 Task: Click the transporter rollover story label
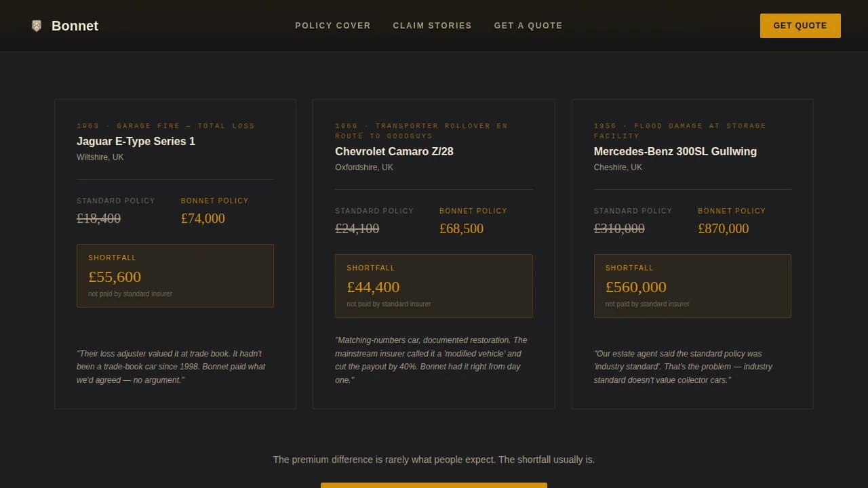click(421, 130)
